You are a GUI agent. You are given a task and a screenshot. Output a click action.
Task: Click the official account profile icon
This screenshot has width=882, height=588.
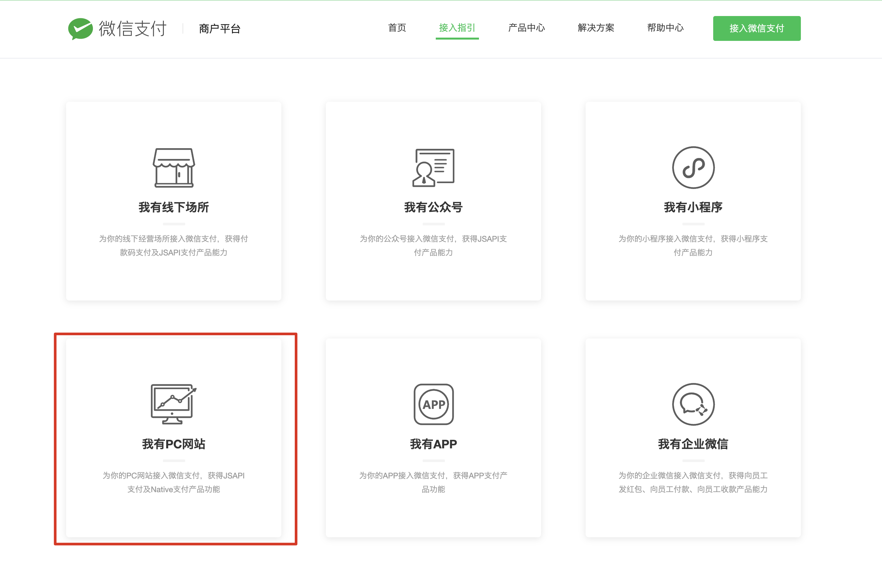pos(433,168)
